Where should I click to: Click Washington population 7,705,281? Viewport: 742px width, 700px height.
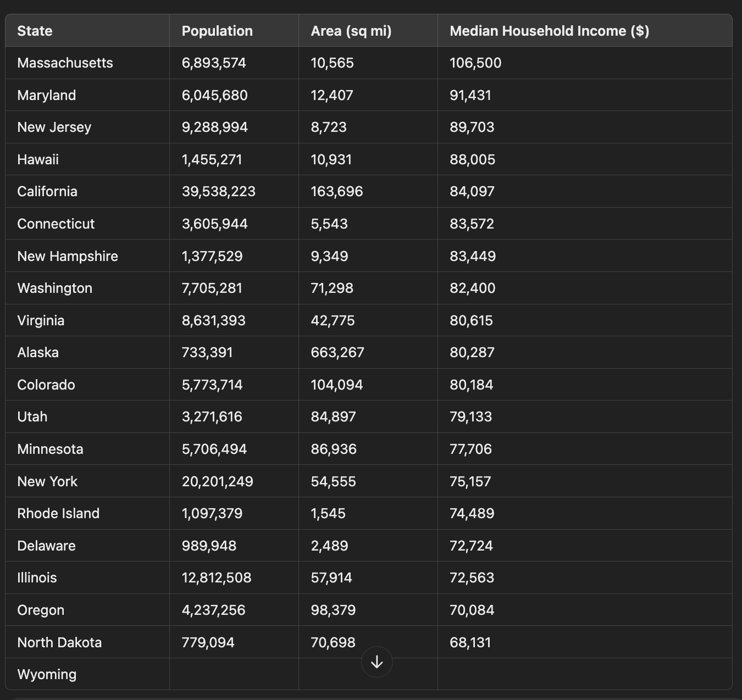tap(212, 288)
